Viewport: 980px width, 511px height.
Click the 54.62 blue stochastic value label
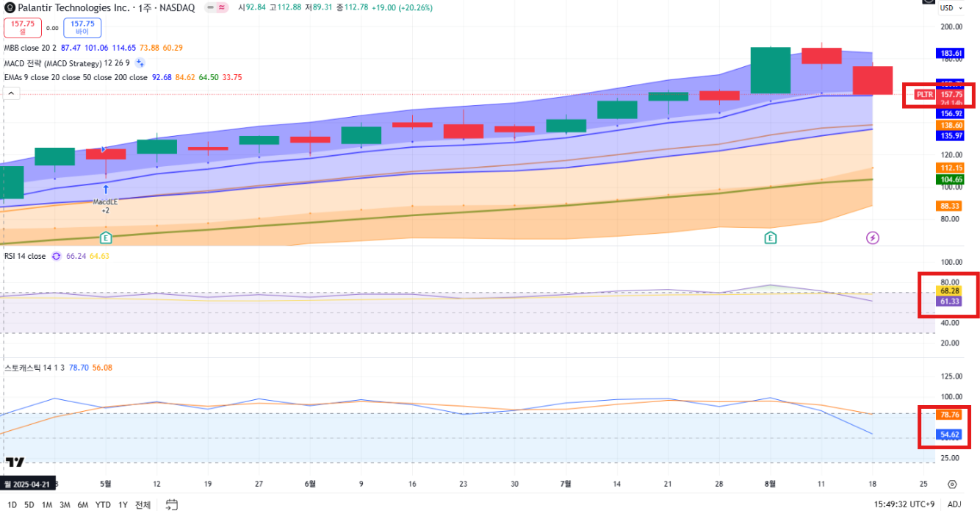pyautogui.click(x=950, y=435)
